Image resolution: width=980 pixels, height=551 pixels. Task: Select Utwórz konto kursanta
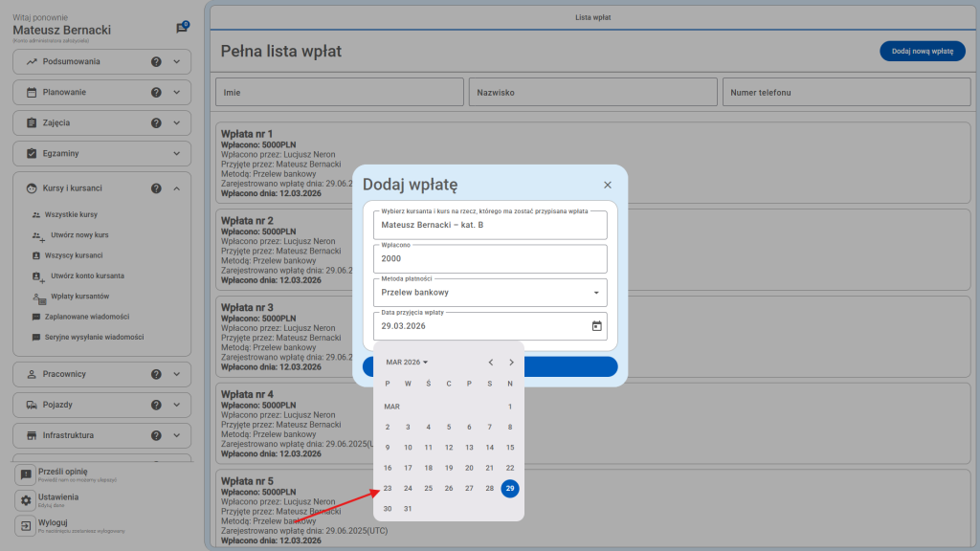pyautogui.click(x=87, y=275)
